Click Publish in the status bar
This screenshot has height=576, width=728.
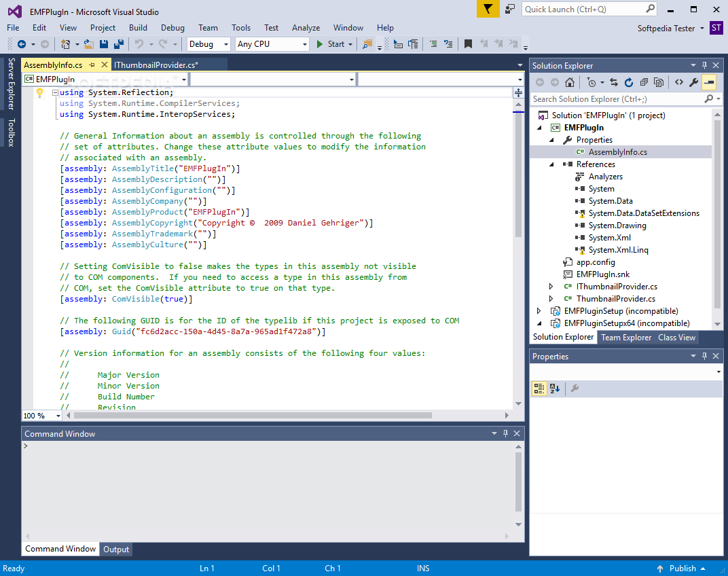click(x=682, y=569)
